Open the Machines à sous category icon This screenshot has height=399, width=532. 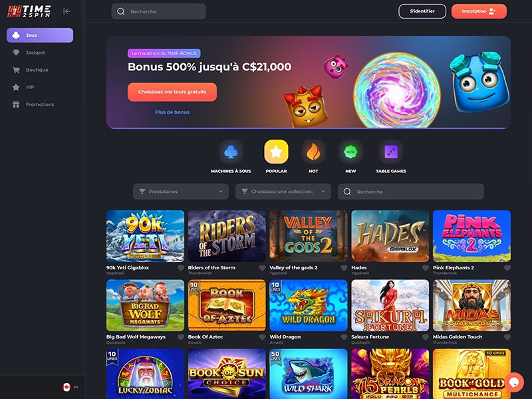[231, 152]
